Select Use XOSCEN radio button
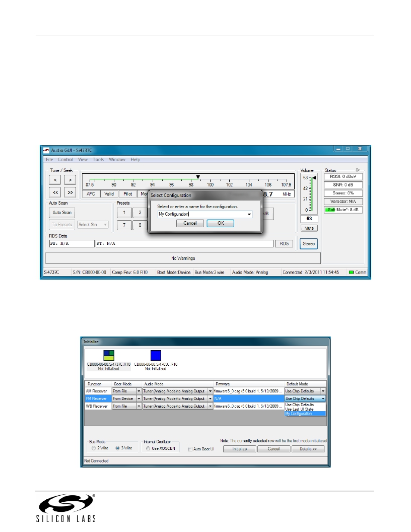Screen dimensions: 411x532 [148, 448]
